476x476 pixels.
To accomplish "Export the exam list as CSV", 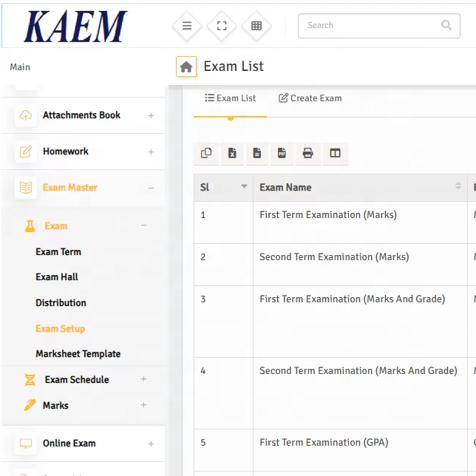I will pos(257,153).
